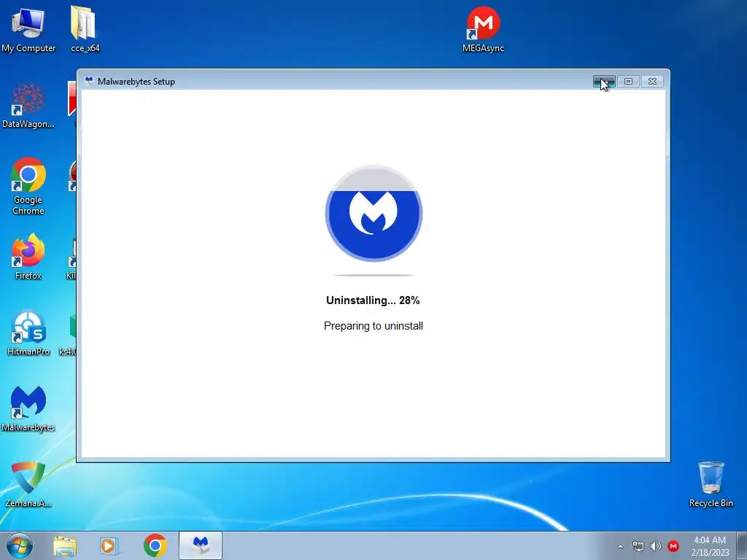This screenshot has height=560, width=747.
Task: Open Chrome from the taskbar
Action: point(155,545)
